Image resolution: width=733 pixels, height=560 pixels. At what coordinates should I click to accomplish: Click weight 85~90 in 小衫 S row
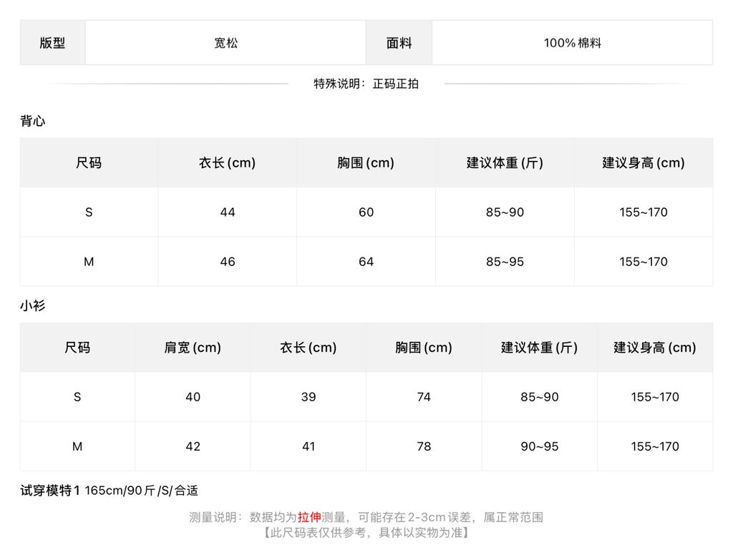tap(540, 397)
